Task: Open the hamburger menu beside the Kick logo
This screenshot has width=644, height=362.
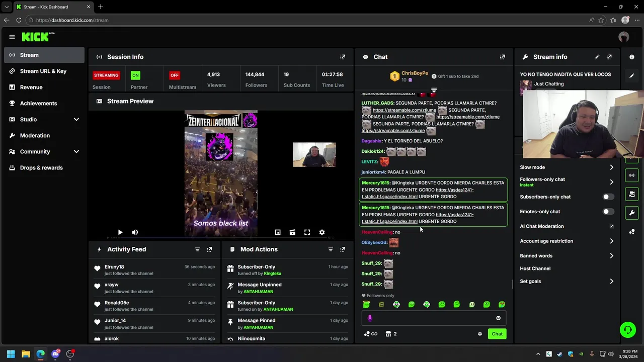Action: [x=12, y=37]
